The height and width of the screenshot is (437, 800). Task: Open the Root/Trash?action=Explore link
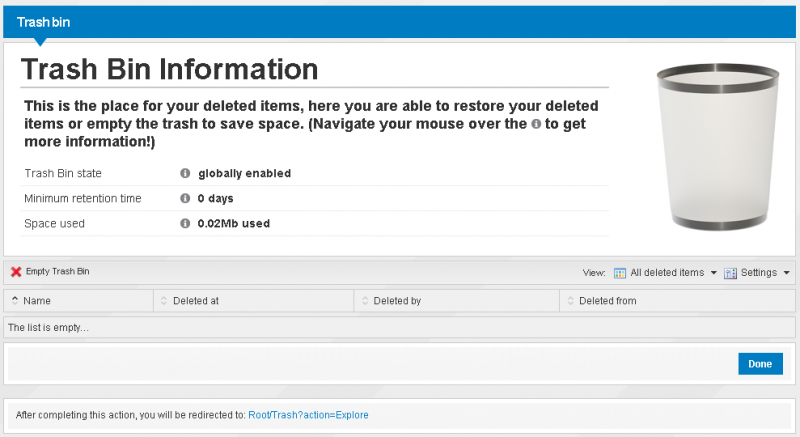tap(308, 415)
